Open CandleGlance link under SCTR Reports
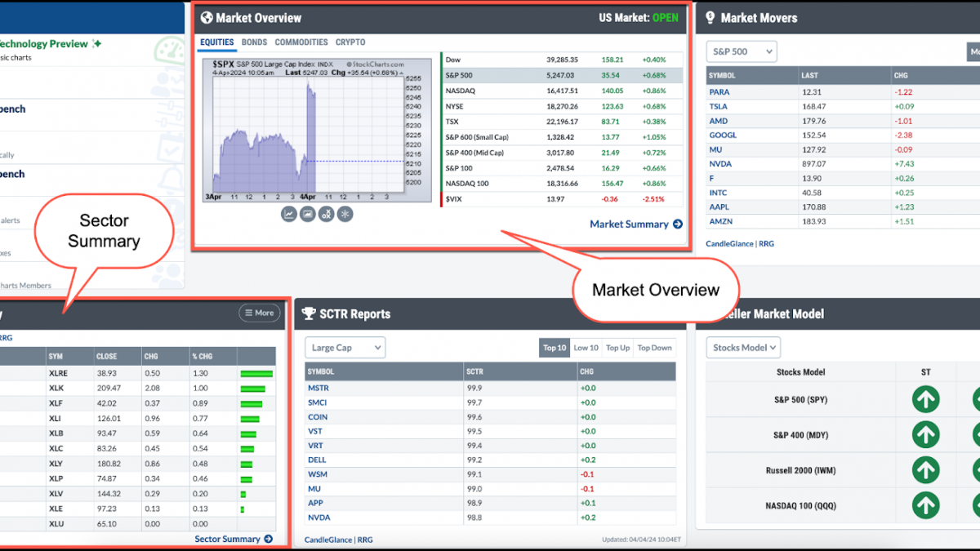 [x=328, y=540]
